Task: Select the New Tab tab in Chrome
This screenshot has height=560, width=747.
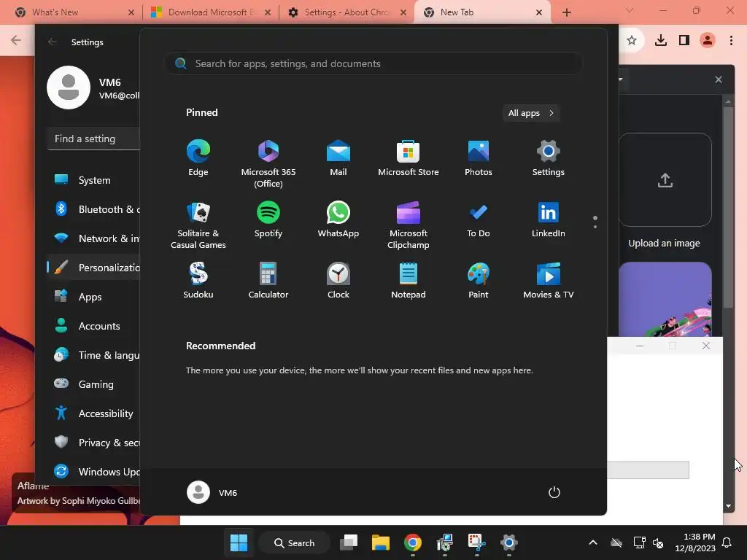Action: pyautogui.click(x=483, y=12)
